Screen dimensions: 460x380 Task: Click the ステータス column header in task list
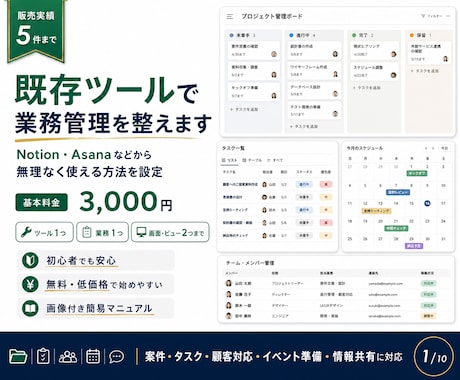point(303,172)
